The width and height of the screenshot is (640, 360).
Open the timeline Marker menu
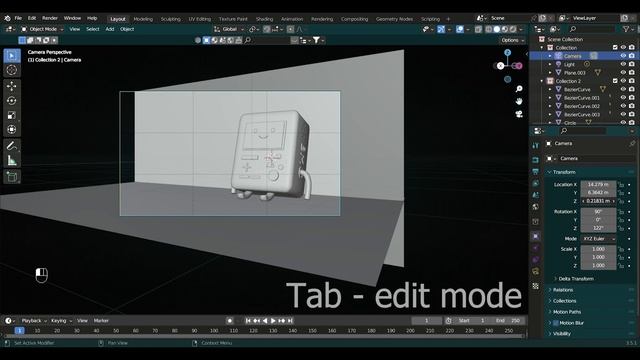(x=101, y=321)
